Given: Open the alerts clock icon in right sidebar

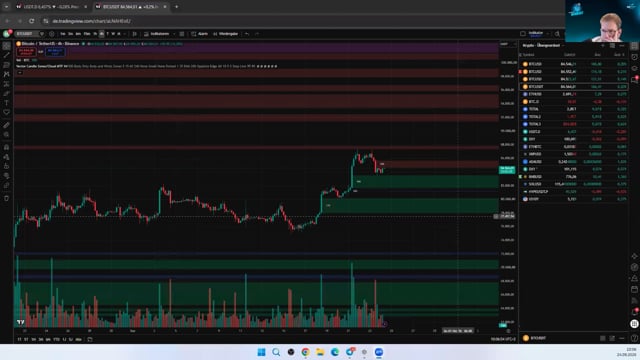Looking at the screenshot, I should pos(634,57).
